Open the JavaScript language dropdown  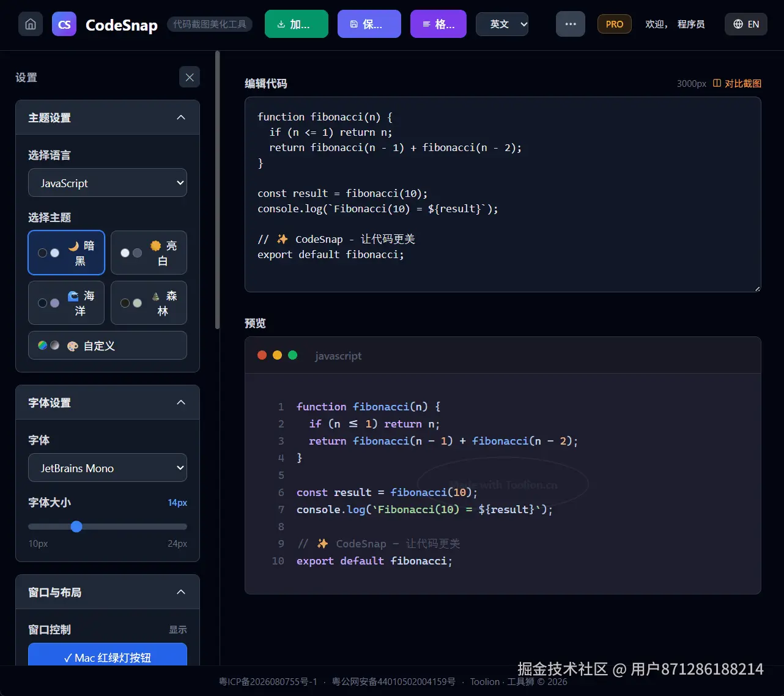tap(108, 183)
